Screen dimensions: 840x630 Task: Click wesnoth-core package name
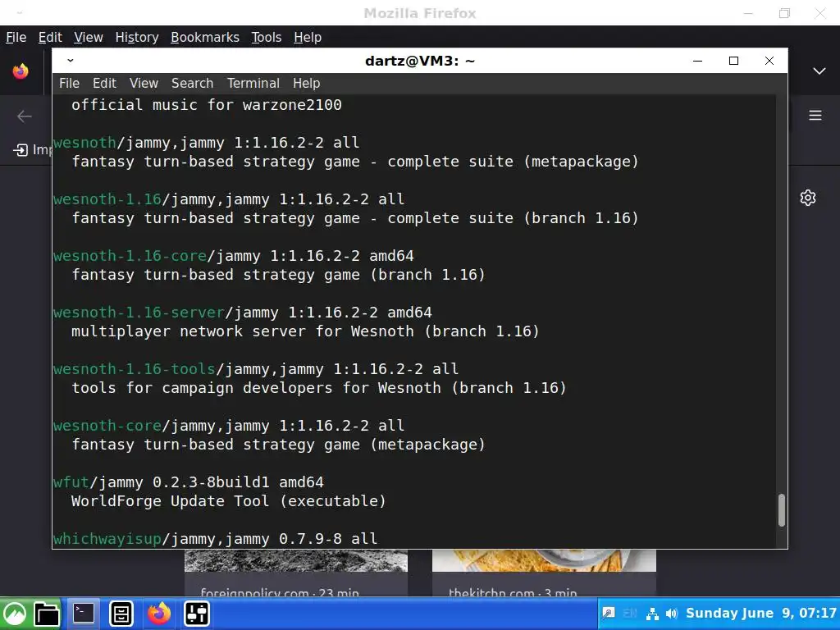(x=107, y=426)
